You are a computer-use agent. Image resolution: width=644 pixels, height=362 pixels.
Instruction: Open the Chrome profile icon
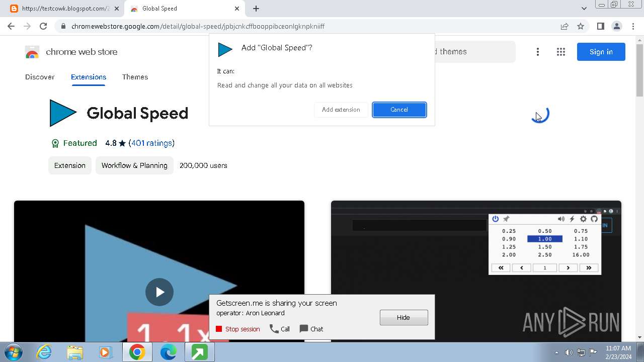pyautogui.click(x=616, y=26)
